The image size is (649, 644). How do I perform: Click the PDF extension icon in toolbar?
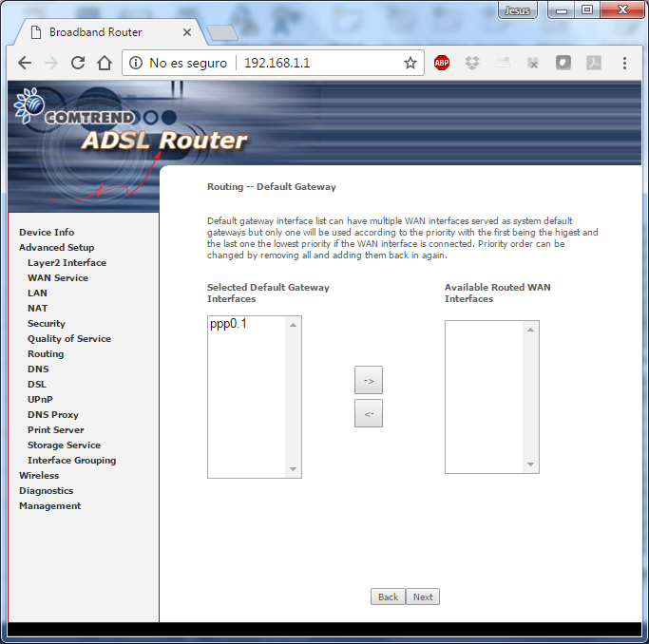click(593, 63)
